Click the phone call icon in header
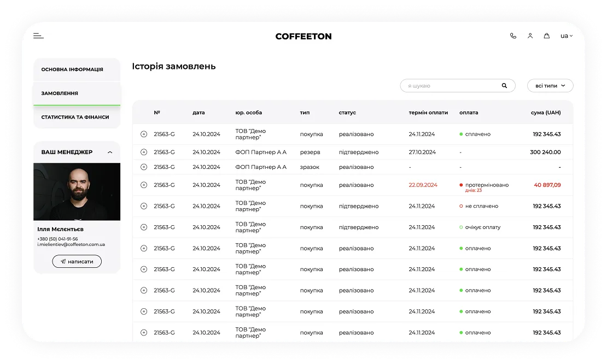 coord(513,36)
